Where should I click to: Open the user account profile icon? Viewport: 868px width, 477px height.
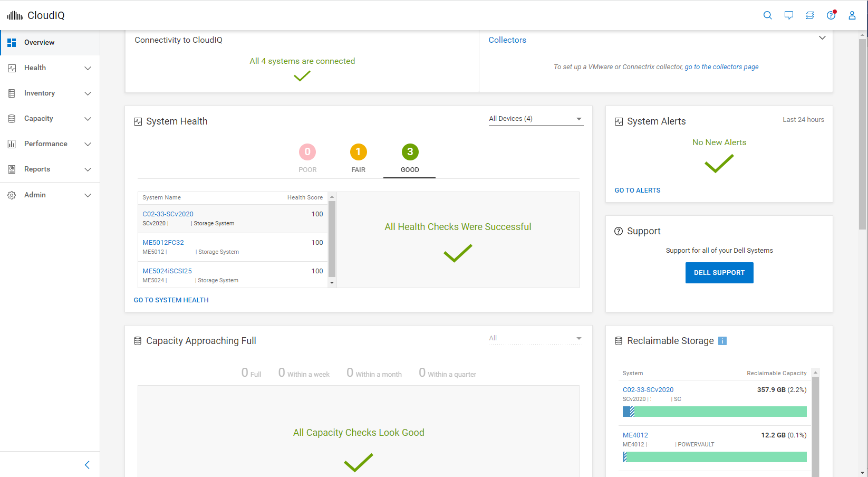tap(852, 15)
